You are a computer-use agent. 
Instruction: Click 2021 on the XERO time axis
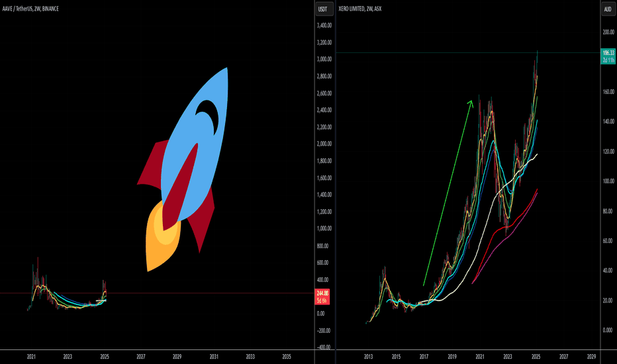tap(480, 357)
